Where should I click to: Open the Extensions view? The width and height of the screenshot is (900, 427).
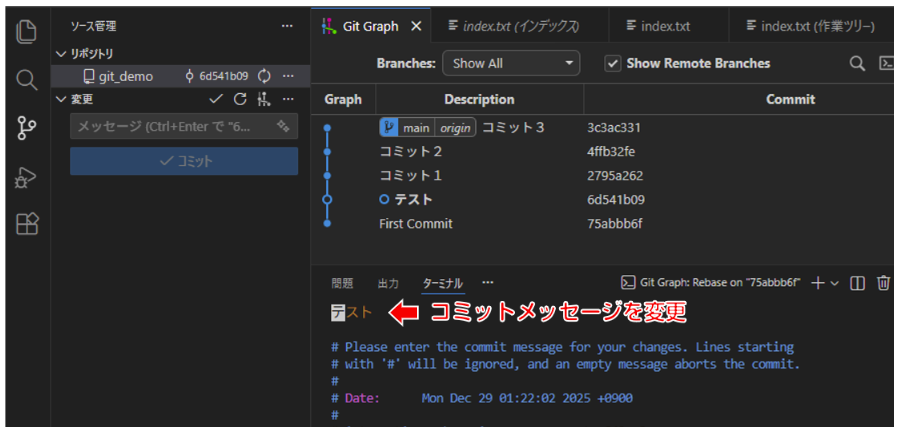(27, 225)
